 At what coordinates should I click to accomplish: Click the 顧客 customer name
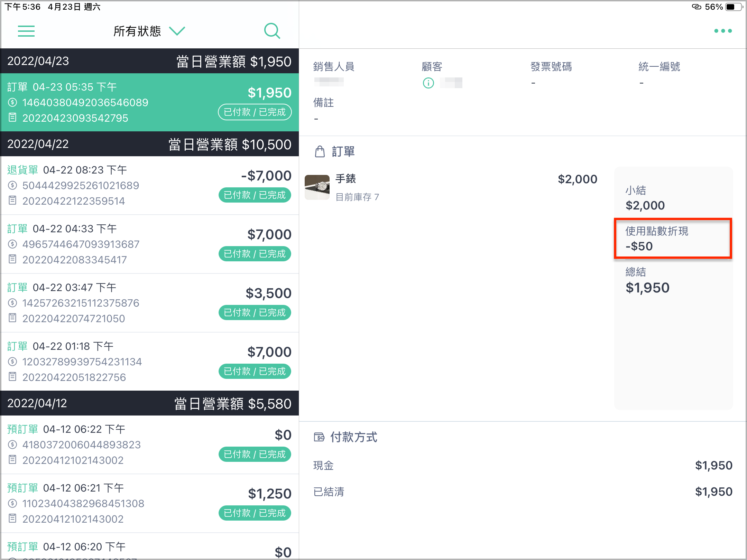pyautogui.click(x=451, y=83)
